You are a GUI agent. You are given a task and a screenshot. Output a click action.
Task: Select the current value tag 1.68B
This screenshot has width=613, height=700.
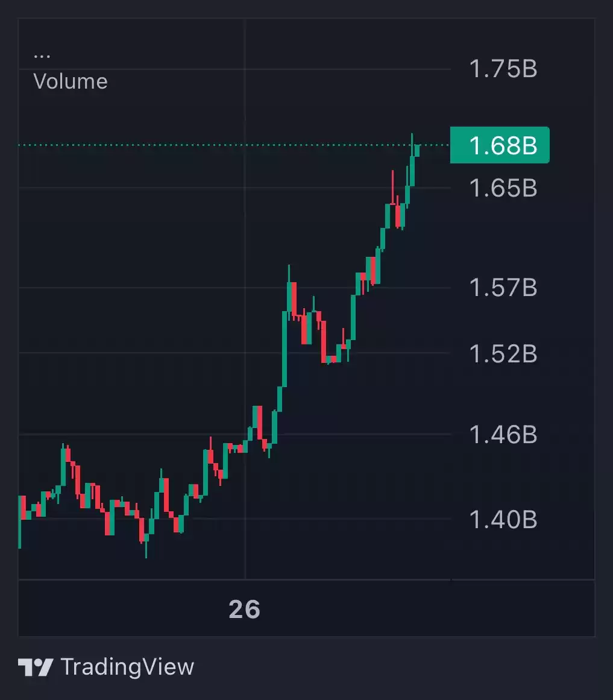500,145
